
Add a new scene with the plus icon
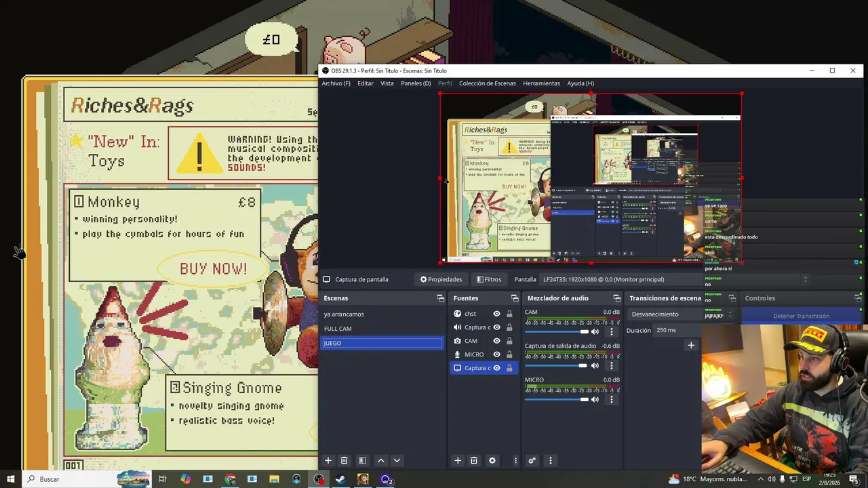328,460
